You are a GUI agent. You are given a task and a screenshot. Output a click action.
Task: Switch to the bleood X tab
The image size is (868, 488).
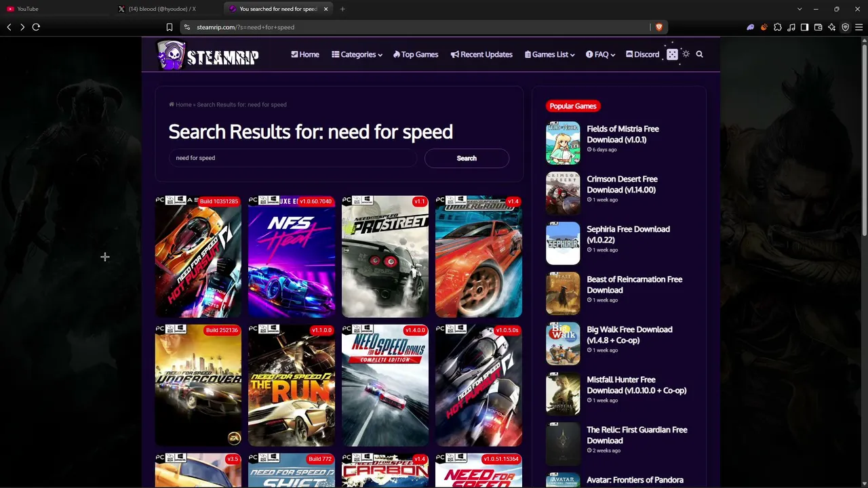166,9
